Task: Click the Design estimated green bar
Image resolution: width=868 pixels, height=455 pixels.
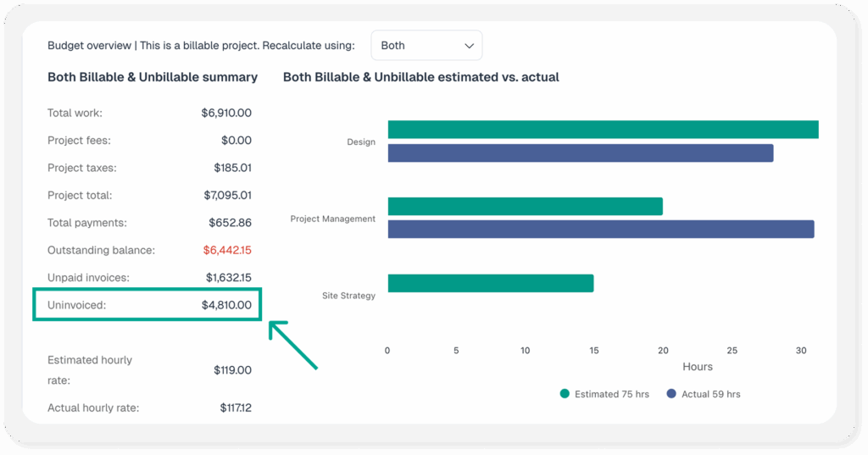Action: click(x=603, y=130)
